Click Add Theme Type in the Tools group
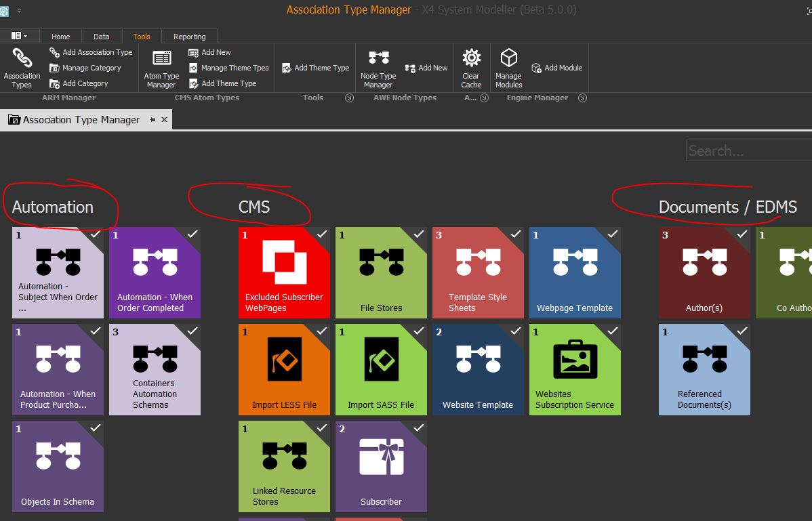812x521 pixels. tap(315, 68)
